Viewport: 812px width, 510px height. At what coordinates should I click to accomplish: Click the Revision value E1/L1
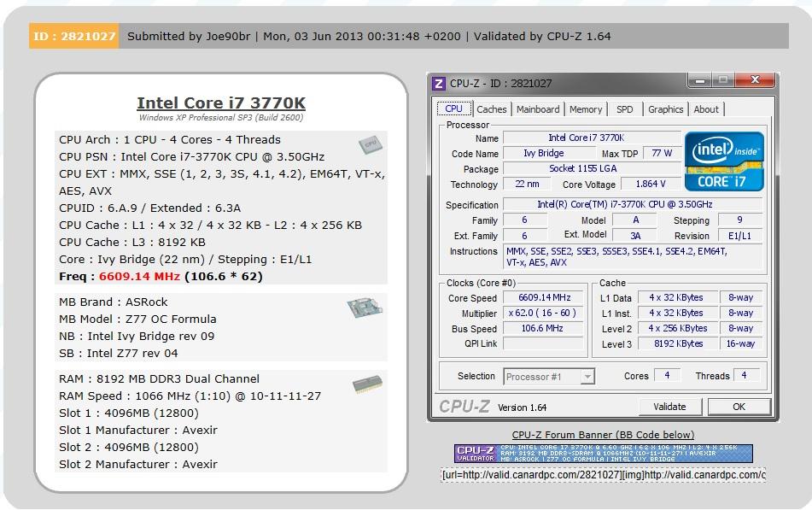pyautogui.click(x=739, y=236)
